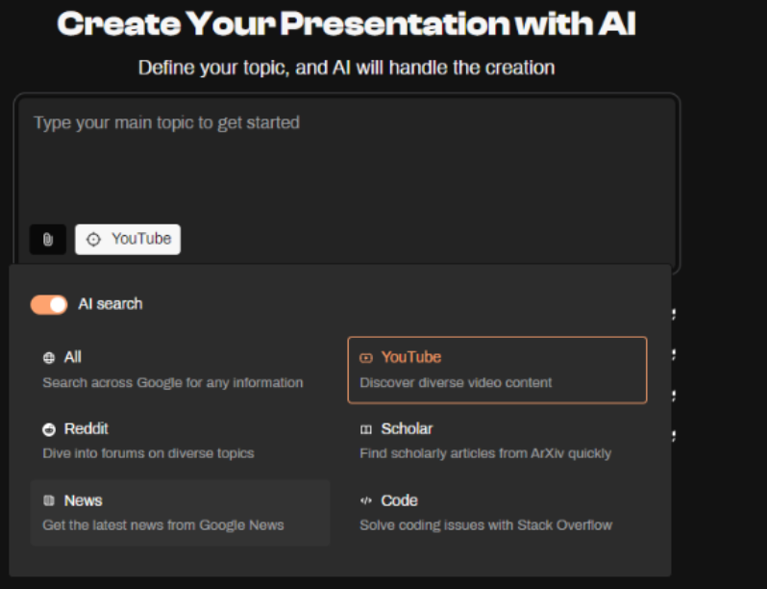Toggle the AI search switch off
Image resolution: width=767 pixels, height=589 pixels.
[x=49, y=304]
